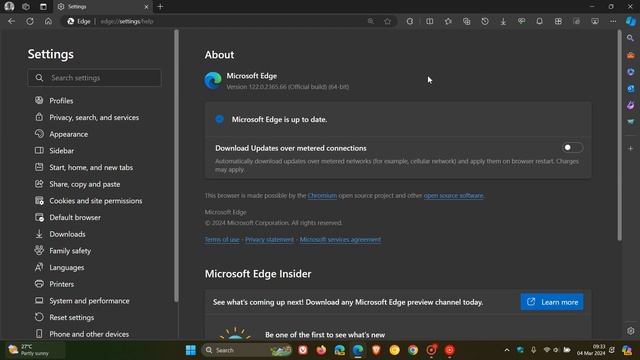The width and height of the screenshot is (640, 360).
Task: Open the notifications bell in toolbar
Action: coord(540,21)
